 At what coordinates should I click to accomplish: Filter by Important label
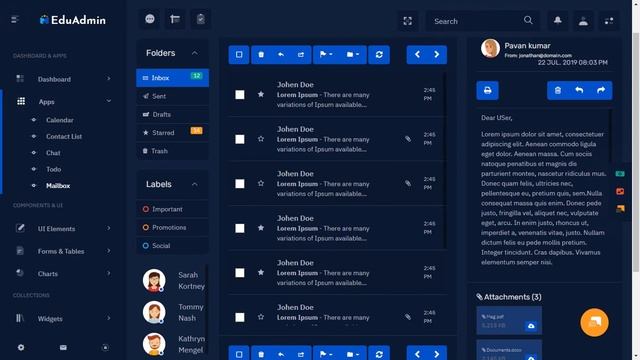click(172, 209)
